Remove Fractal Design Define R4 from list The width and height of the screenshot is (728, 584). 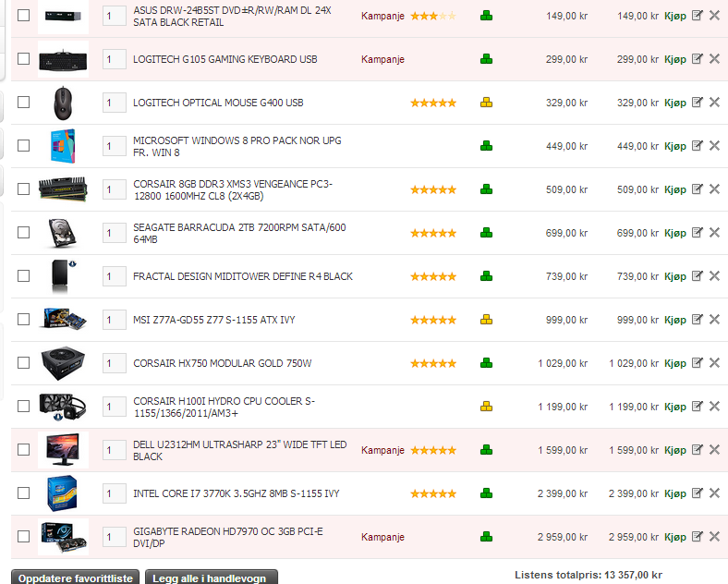point(714,275)
